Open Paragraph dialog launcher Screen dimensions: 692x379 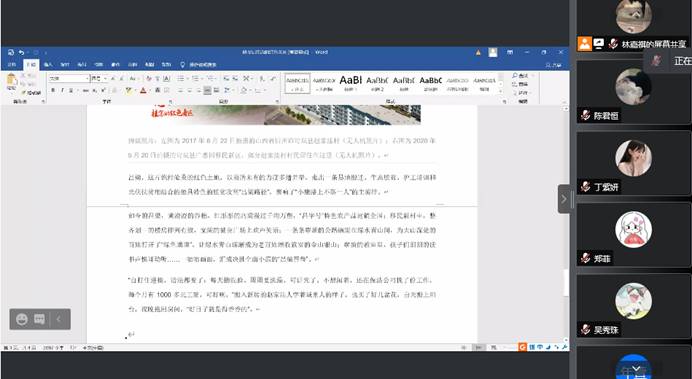(x=277, y=101)
